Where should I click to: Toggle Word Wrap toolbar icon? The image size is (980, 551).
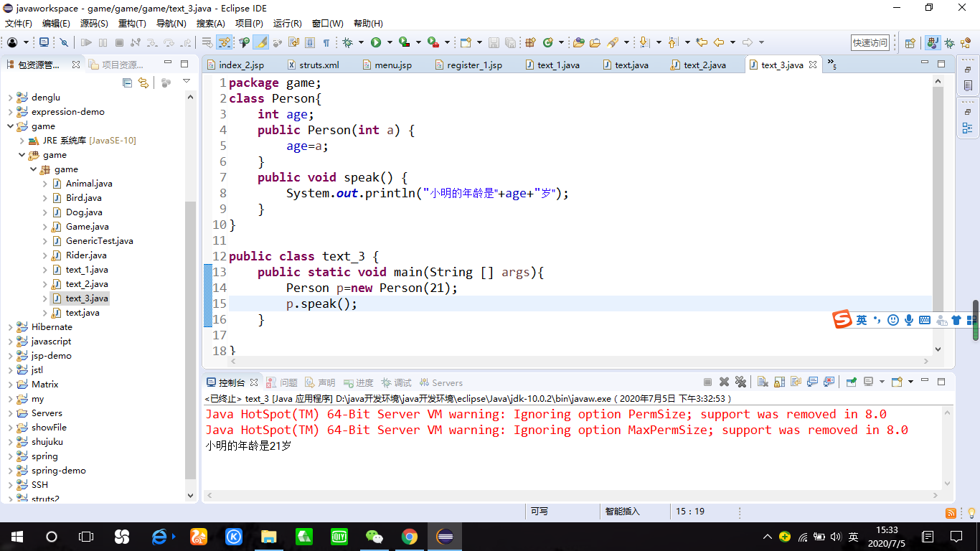tap(293, 42)
